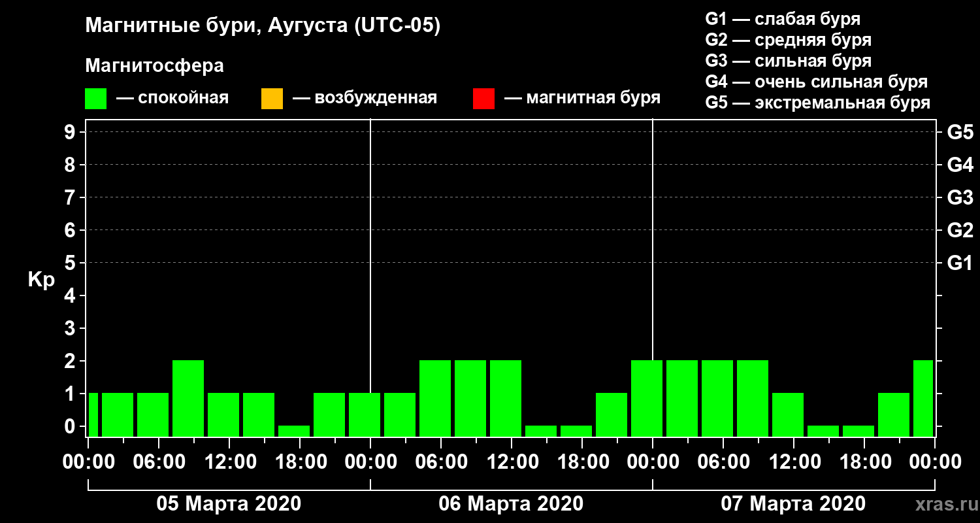Click 'G4 — очень сильная буря' legend line
Image resolution: width=980 pixels, height=523 pixels.
[x=816, y=82]
